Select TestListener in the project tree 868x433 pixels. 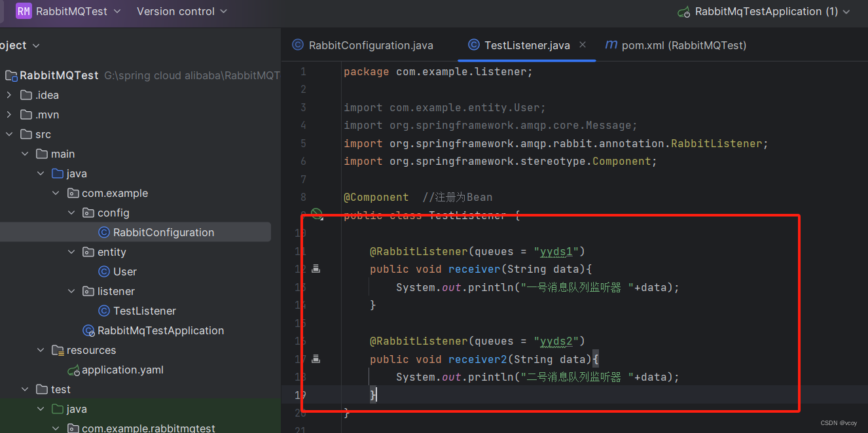click(144, 311)
